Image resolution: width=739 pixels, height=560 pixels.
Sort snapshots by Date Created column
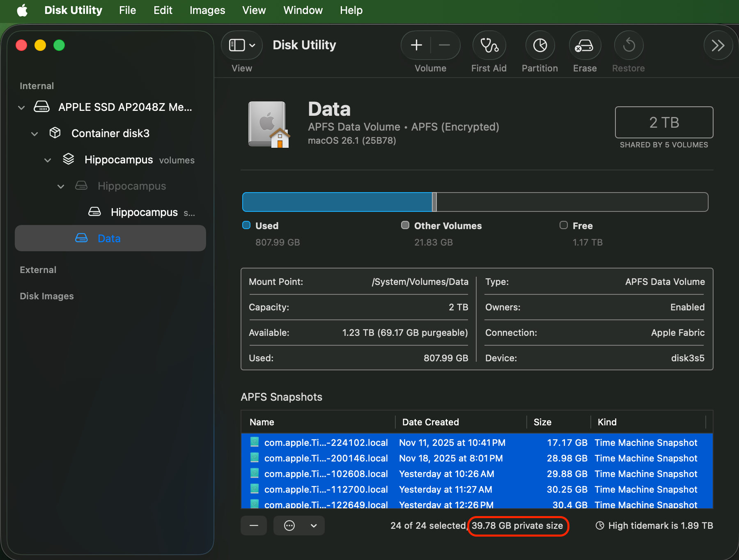430,422
